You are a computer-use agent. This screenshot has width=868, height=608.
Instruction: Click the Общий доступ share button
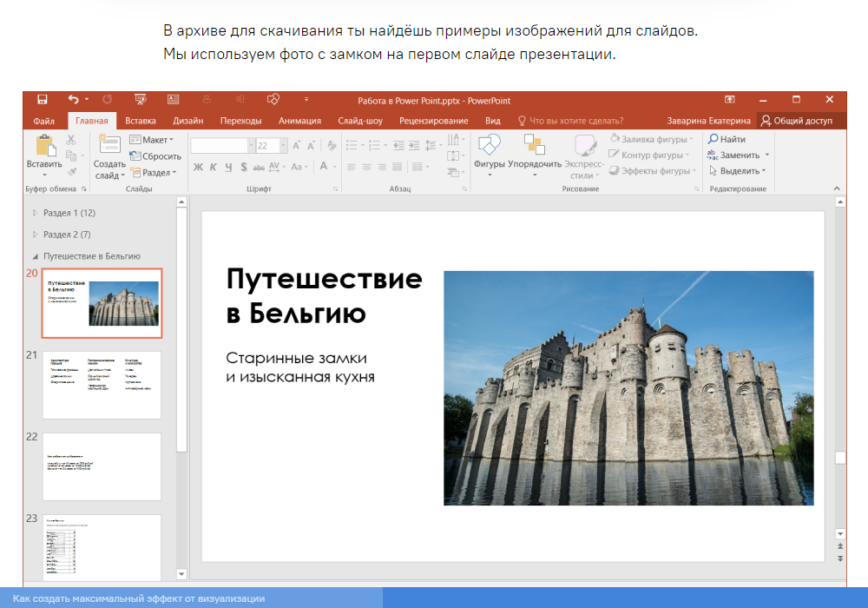(795, 121)
